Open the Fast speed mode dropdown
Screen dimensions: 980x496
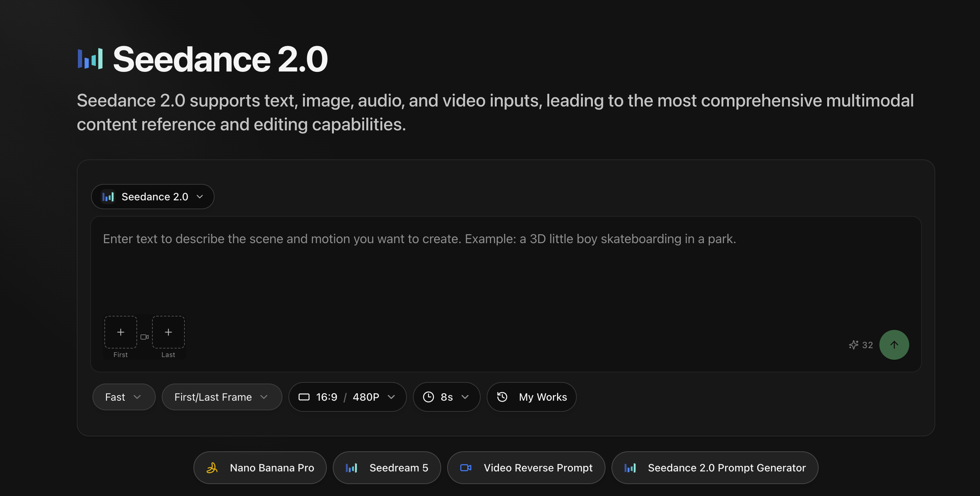click(x=124, y=397)
